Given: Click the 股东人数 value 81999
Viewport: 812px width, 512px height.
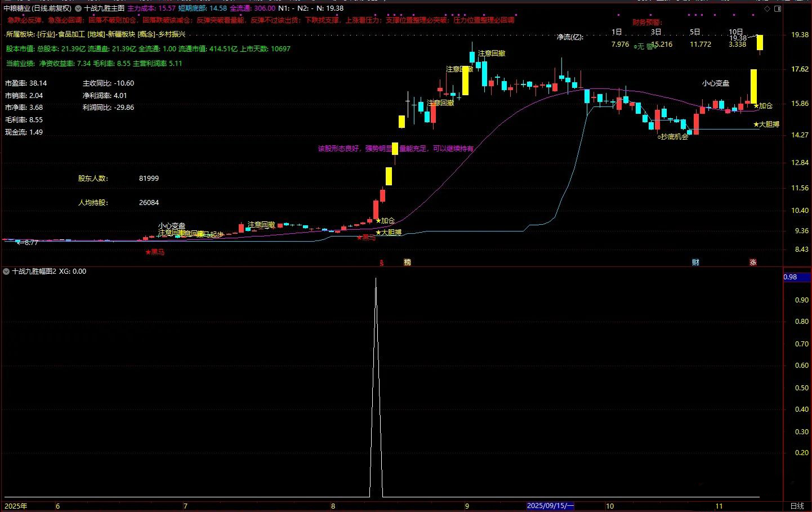Looking at the screenshot, I should (x=149, y=179).
